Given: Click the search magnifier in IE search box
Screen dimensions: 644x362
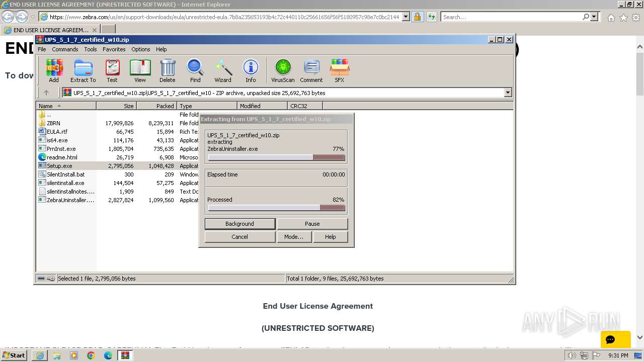Looking at the screenshot, I should [x=586, y=17].
